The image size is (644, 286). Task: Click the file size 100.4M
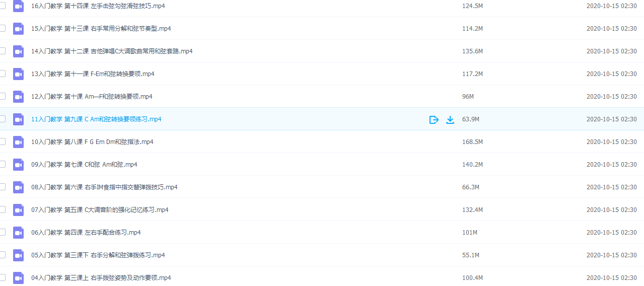[x=472, y=278]
